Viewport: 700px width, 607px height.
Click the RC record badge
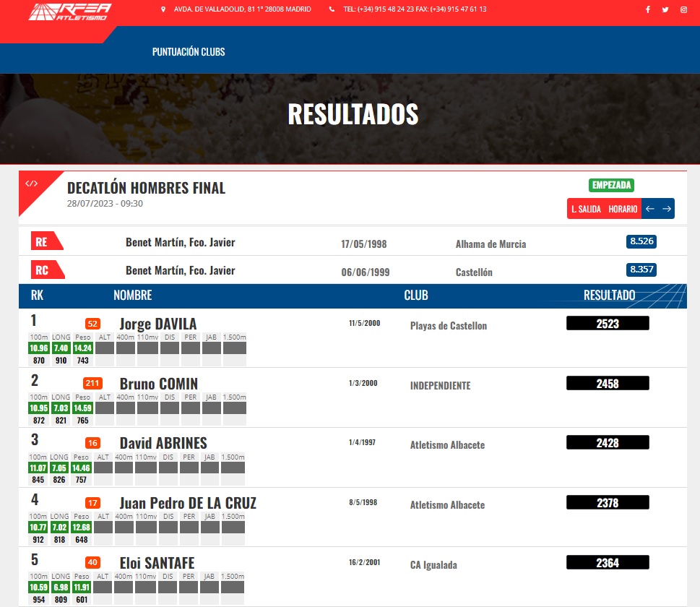(x=47, y=270)
